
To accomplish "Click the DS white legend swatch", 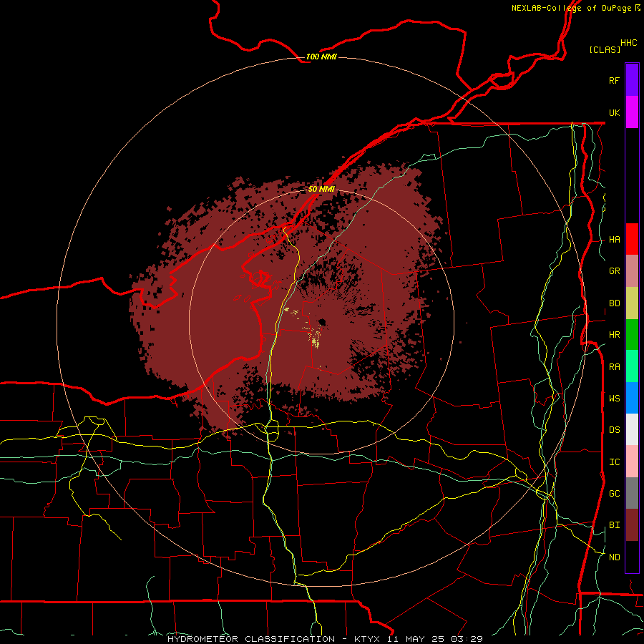I will pyautogui.click(x=632, y=429).
